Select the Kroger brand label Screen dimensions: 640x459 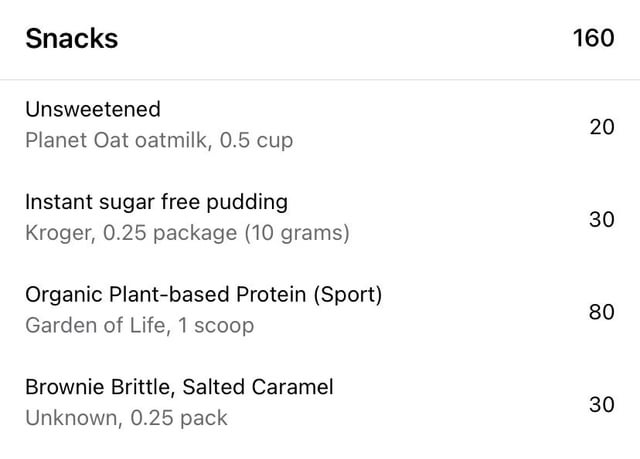(60, 233)
